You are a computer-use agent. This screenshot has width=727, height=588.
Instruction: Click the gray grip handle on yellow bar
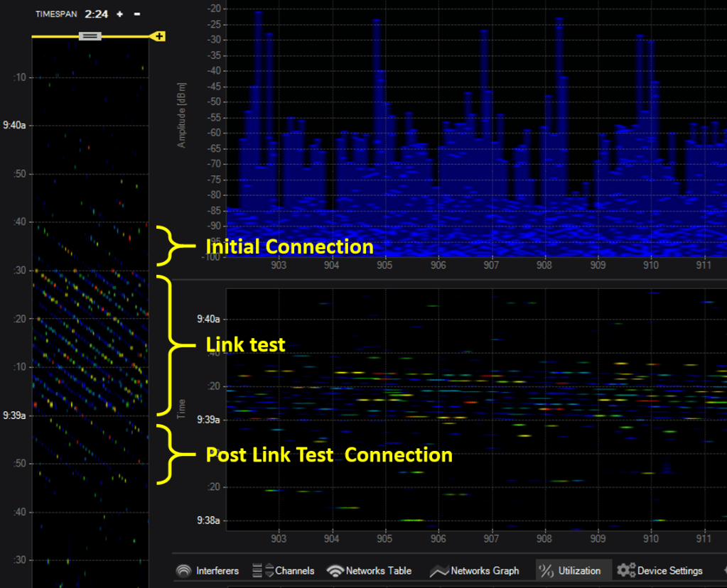[x=90, y=36]
